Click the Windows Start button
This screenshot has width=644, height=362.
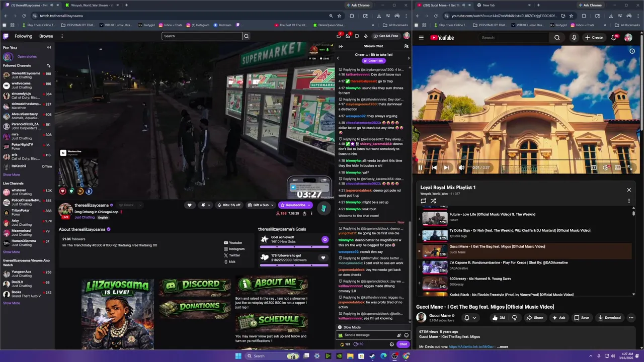(238, 356)
